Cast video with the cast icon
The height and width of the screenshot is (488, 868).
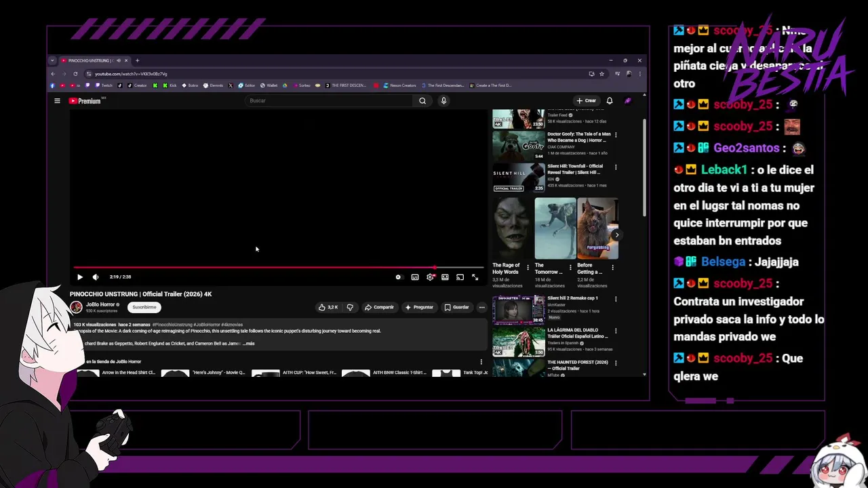point(460,277)
